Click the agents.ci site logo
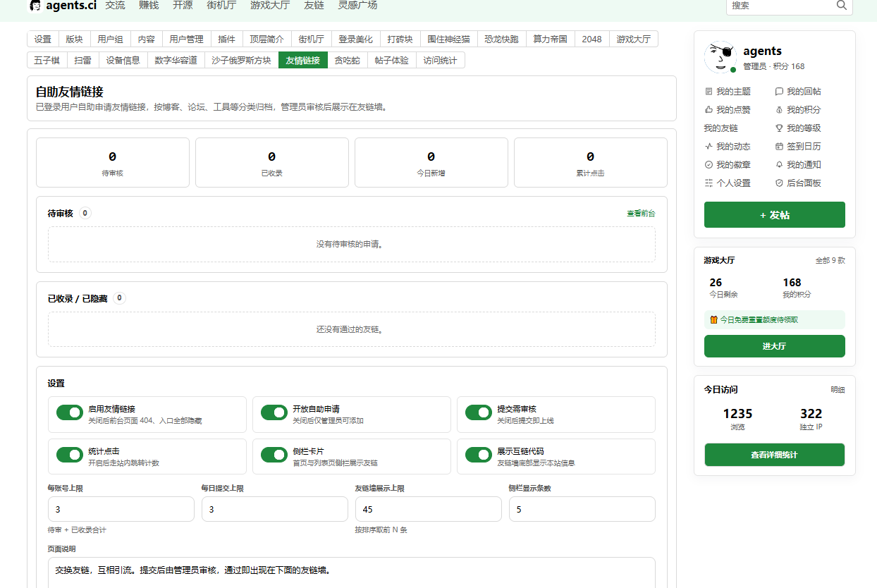Screen dimensions: 877x588 pos(63,6)
